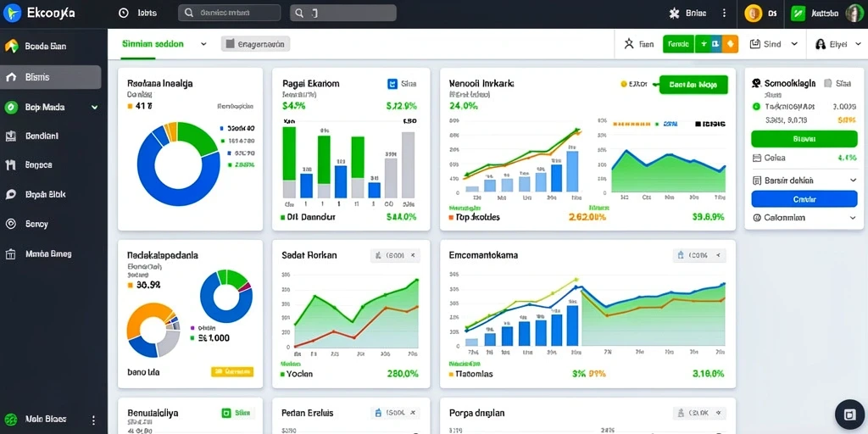Screen dimensions: 868x434
Task: Open the Elyel user dropdown
Action: 835,44
